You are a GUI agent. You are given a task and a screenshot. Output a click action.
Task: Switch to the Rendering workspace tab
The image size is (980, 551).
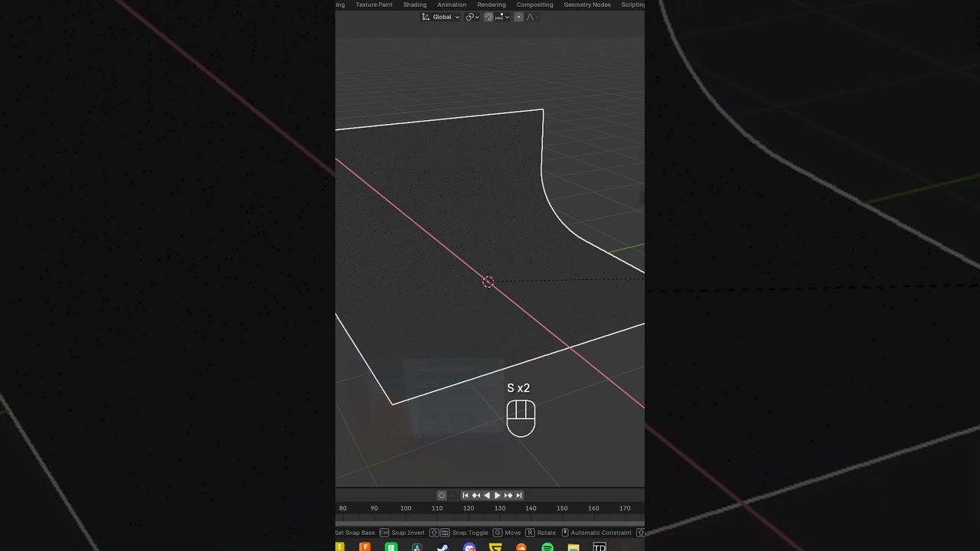(x=492, y=5)
